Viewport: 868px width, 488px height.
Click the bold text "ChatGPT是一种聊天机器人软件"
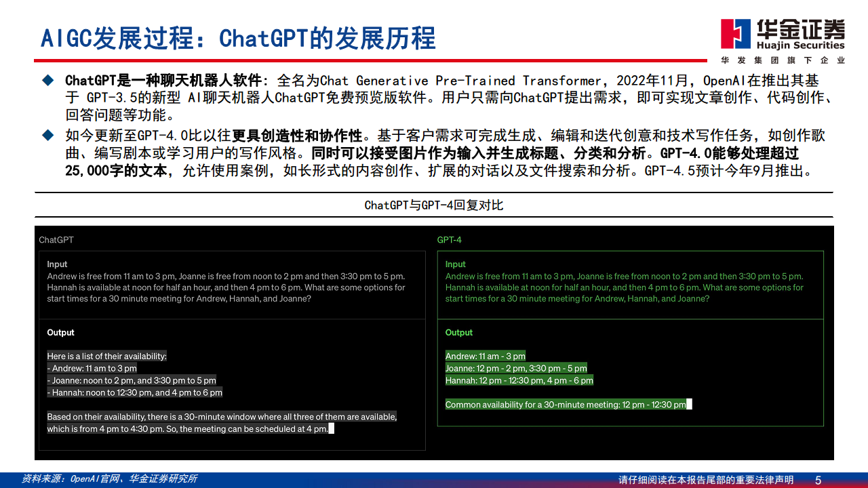(x=164, y=81)
